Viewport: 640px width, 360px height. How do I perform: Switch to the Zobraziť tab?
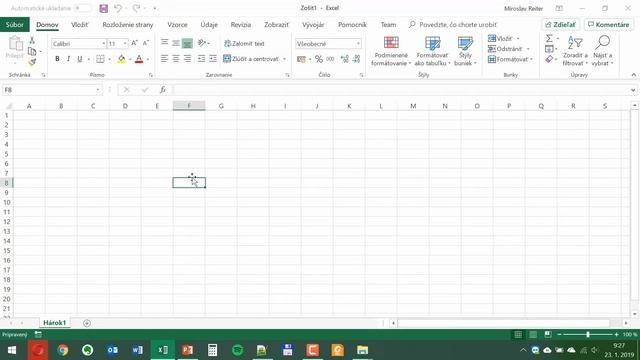[276, 24]
